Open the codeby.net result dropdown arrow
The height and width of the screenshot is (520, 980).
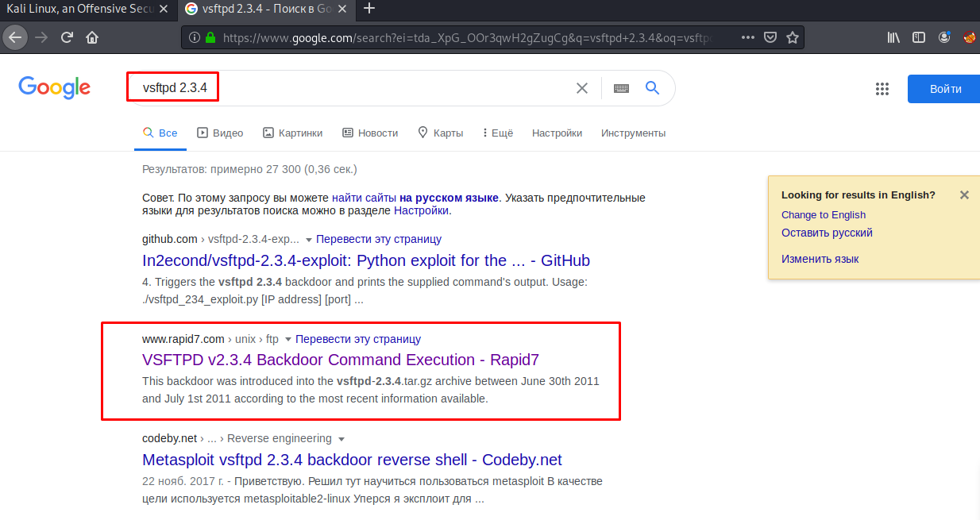341,439
